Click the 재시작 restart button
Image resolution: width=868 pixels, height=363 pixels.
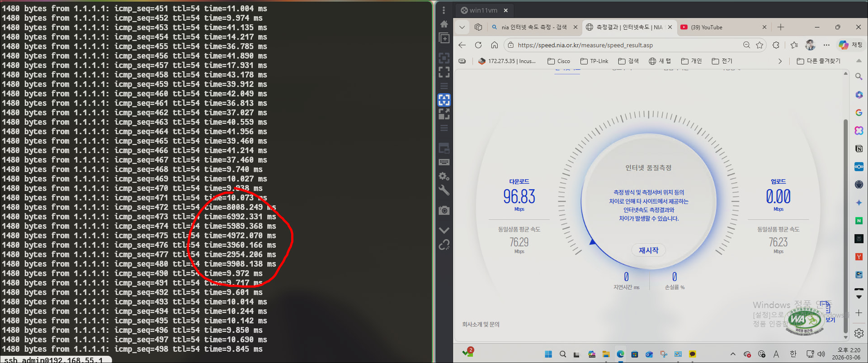[648, 250]
